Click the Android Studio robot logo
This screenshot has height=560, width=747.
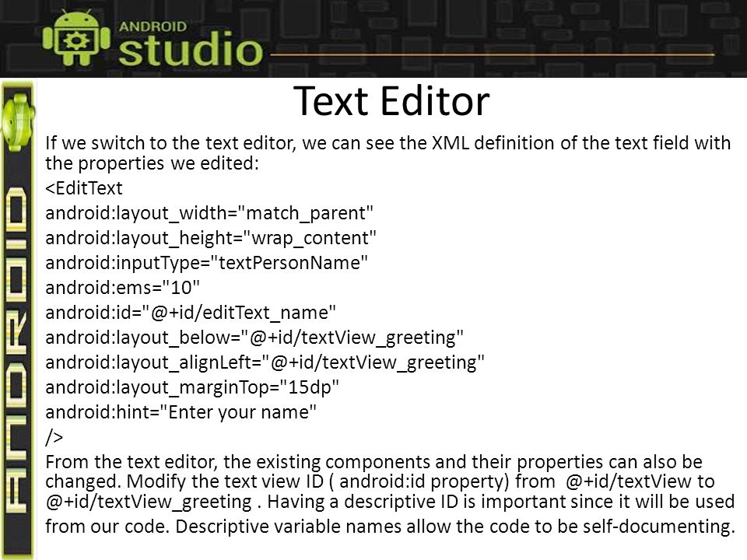pos(76,38)
